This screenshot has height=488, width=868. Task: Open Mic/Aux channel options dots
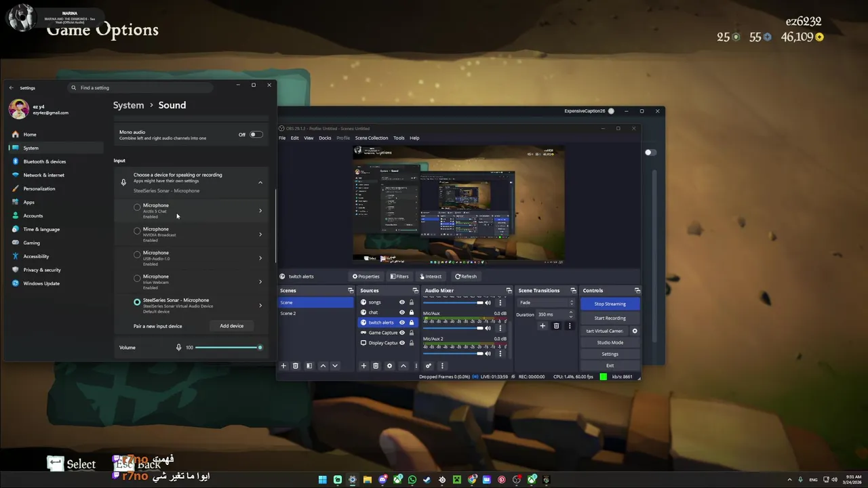tap(500, 328)
